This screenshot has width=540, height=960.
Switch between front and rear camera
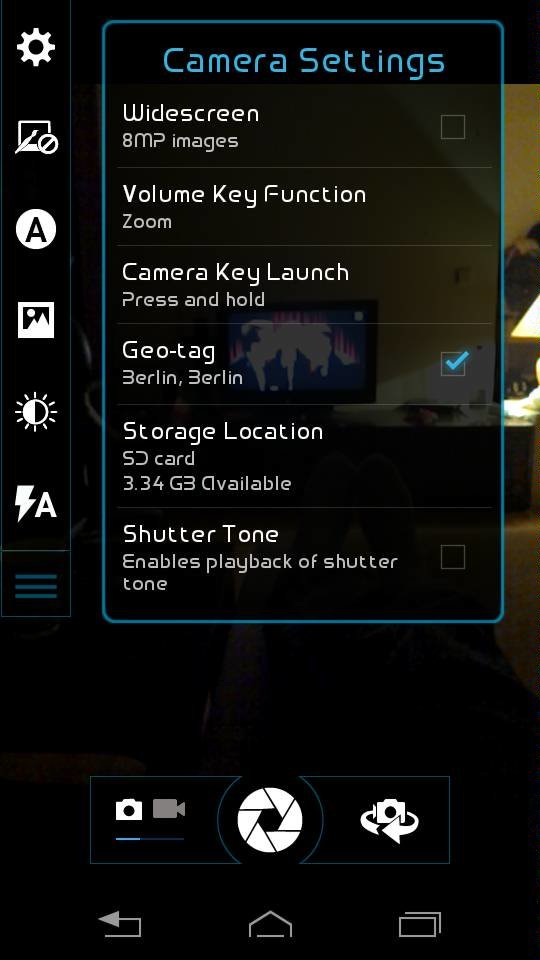(389, 820)
